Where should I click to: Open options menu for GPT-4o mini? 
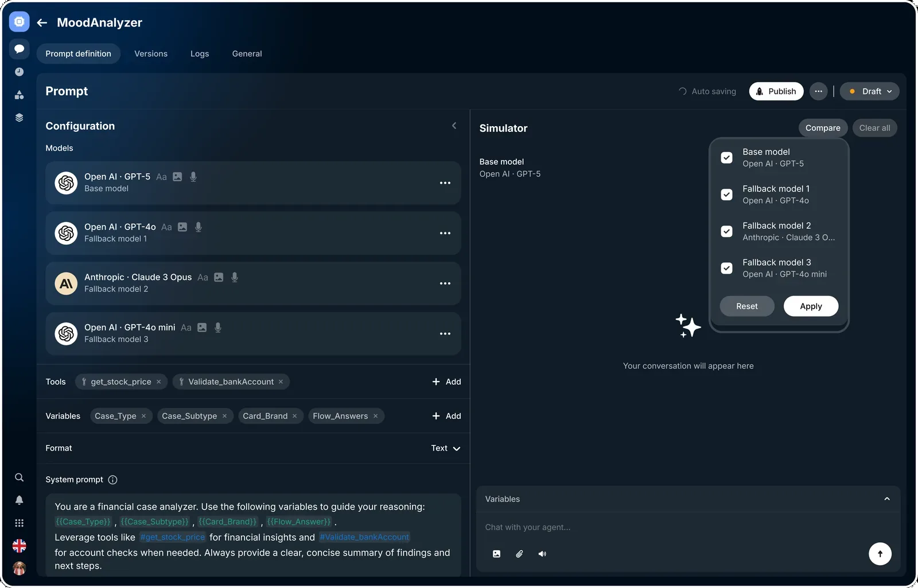click(x=445, y=334)
